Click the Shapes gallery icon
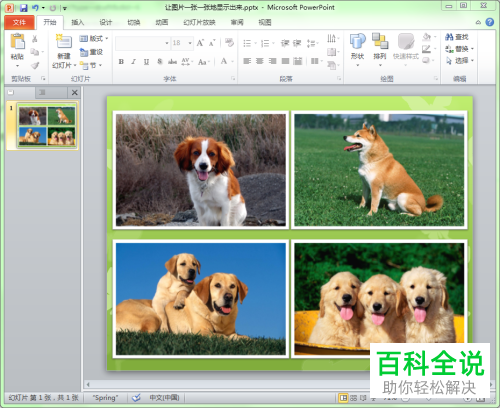The width and height of the screenshot is (500, 408). [357, 41]
